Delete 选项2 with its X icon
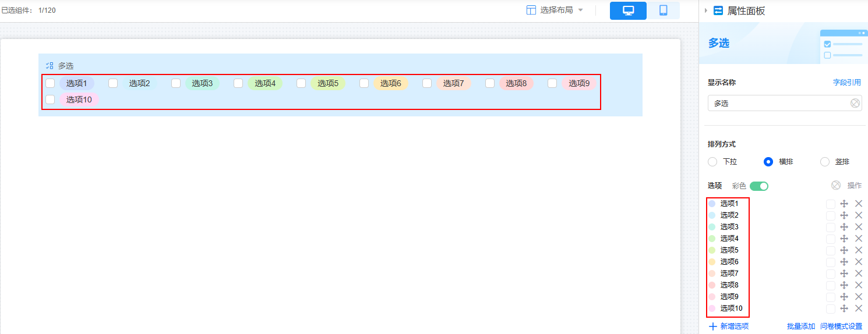 click(x=858, y=215)
